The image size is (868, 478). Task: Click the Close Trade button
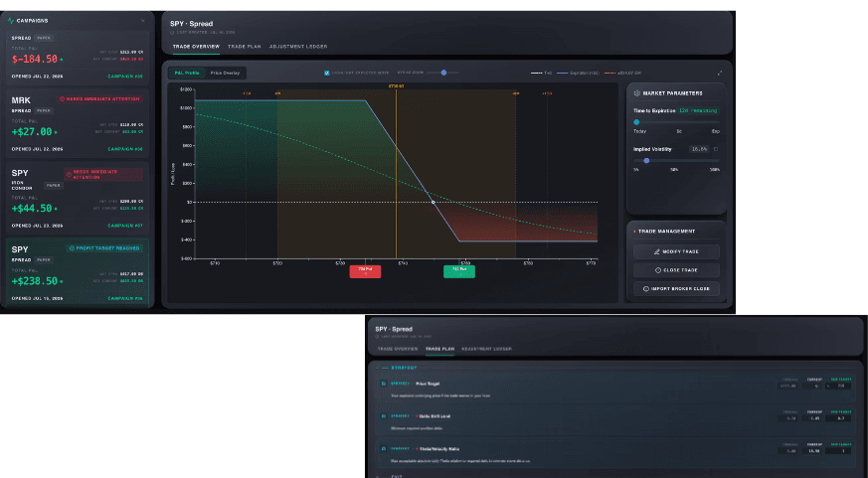click(x=676, y=270)
